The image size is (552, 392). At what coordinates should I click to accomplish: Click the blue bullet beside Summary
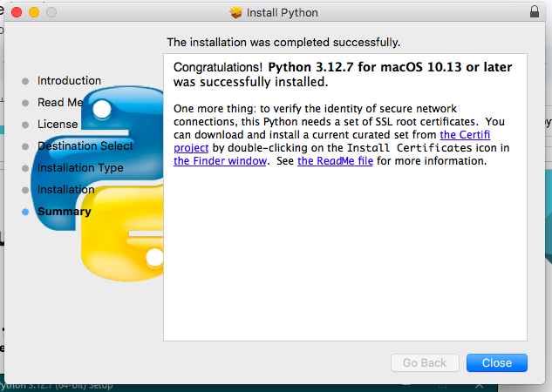[x=25, y=212]
